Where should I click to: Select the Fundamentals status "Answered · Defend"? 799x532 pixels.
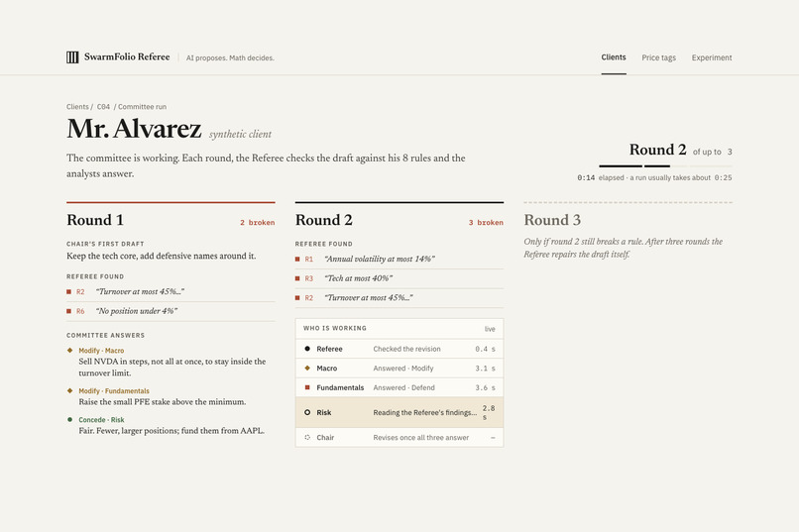click(404, 387)
